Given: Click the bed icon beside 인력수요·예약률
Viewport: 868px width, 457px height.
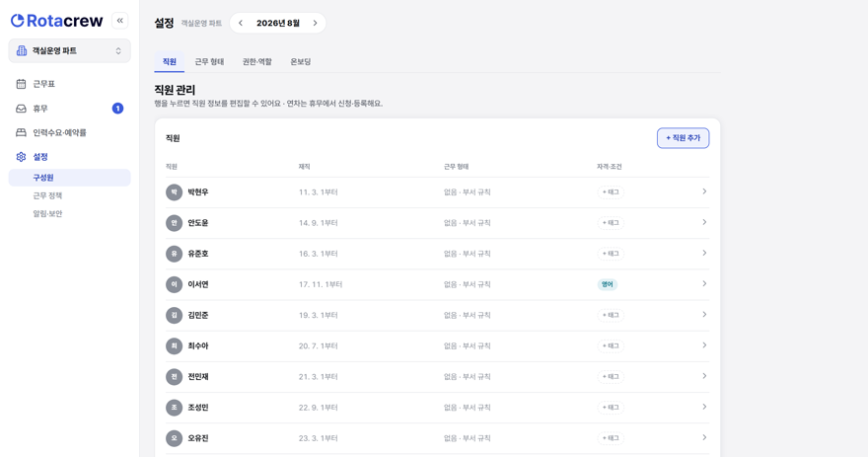Looking at the screenshot, I should (21, 133).
